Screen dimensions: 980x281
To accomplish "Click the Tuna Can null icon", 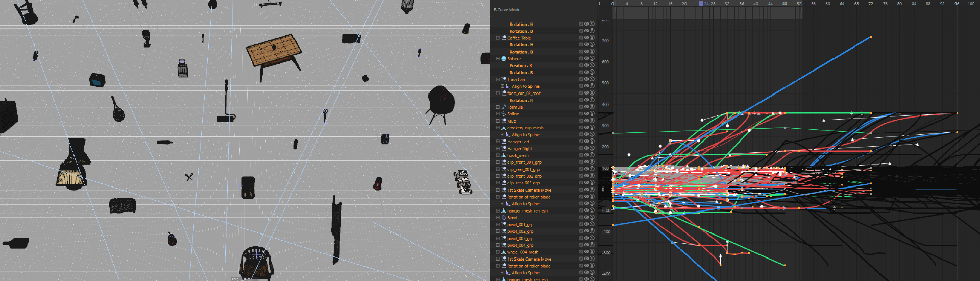I will click(x=504, y=79).
